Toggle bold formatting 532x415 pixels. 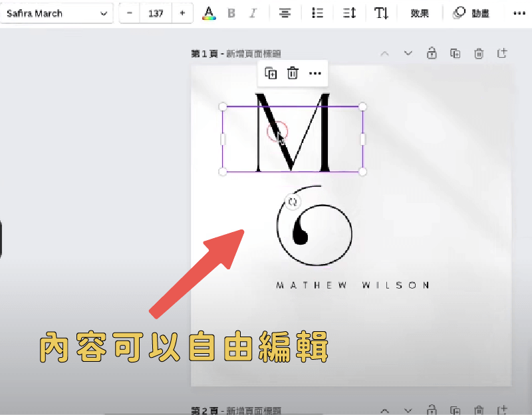click(231, 13)
